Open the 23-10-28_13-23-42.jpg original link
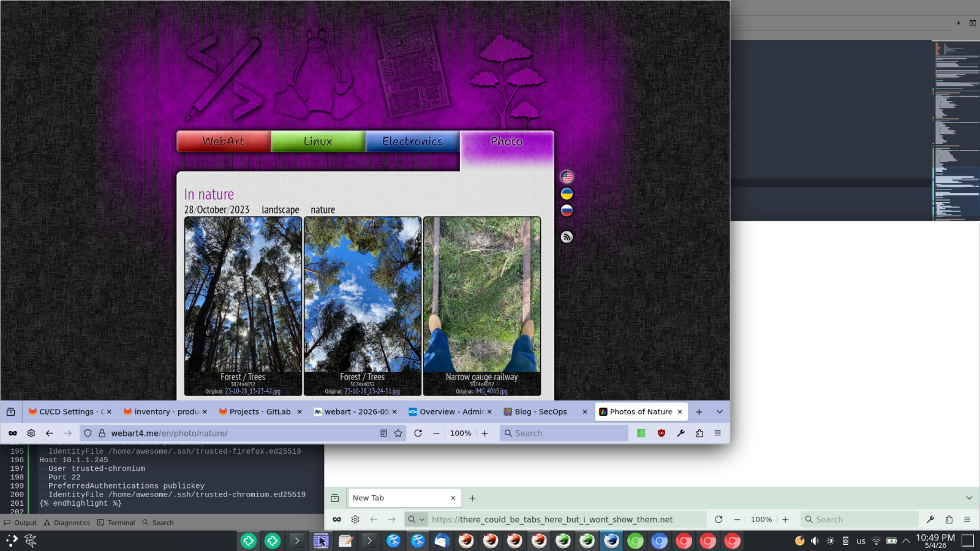The width and height of the screenshot is (980, 551). click(253, 391)
